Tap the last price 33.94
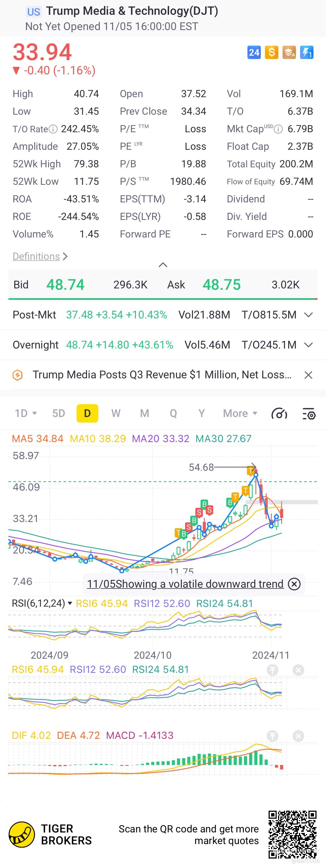326x868 pixels. point(42,52)
